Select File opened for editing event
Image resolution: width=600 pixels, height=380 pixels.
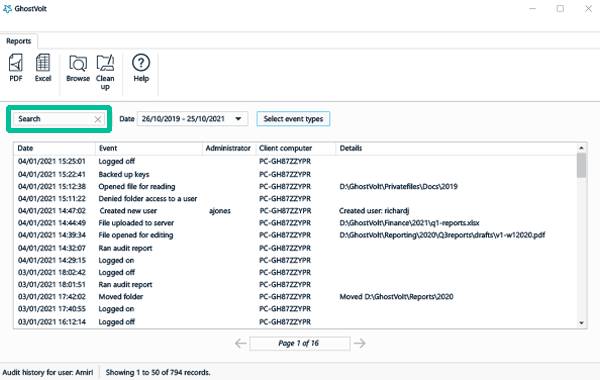click(135, 235)
